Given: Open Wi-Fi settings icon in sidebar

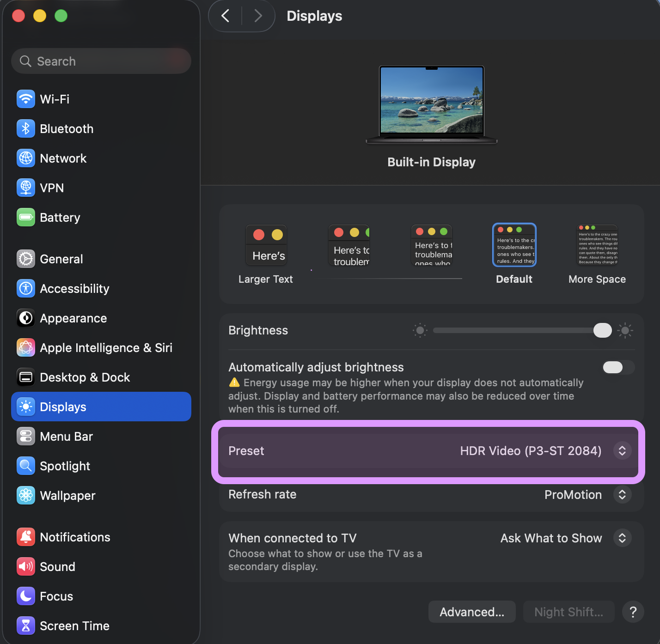Looking at the screenshot, I should (x=26, y=99).
